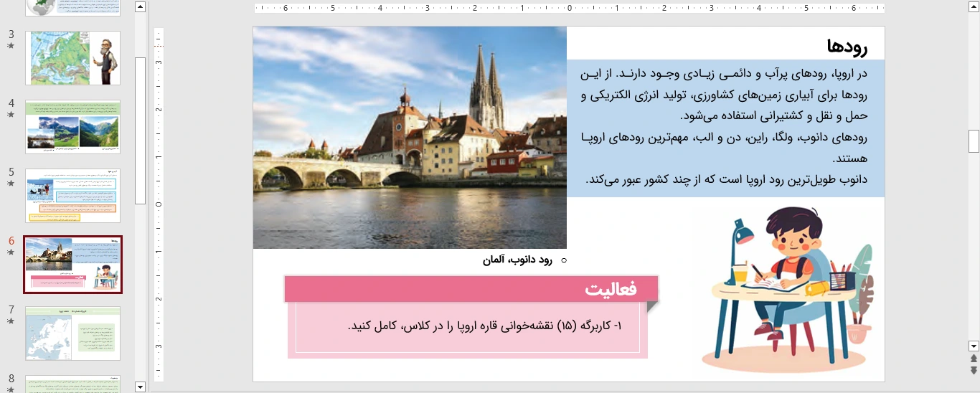Viewport: 980px width, 393px height.
Task: Select slide 4 thumbnail with mountain photos
Action: (x=72, y=127)
